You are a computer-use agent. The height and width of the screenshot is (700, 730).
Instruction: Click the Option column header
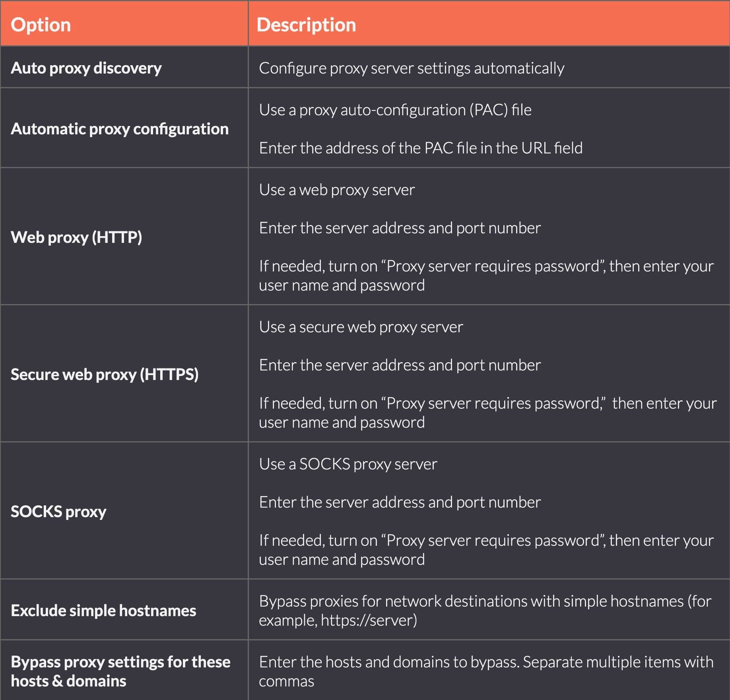click(x=41, y=25)
